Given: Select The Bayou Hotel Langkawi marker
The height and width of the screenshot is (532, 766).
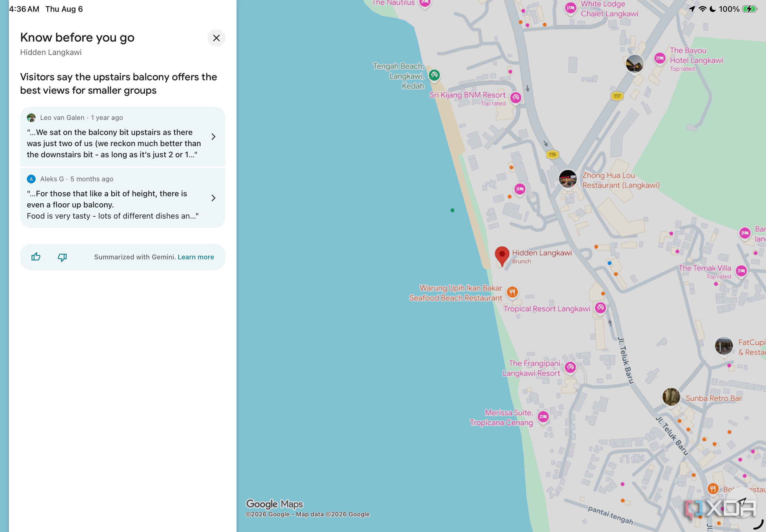Looking at the screenshot, I should 660,58.
